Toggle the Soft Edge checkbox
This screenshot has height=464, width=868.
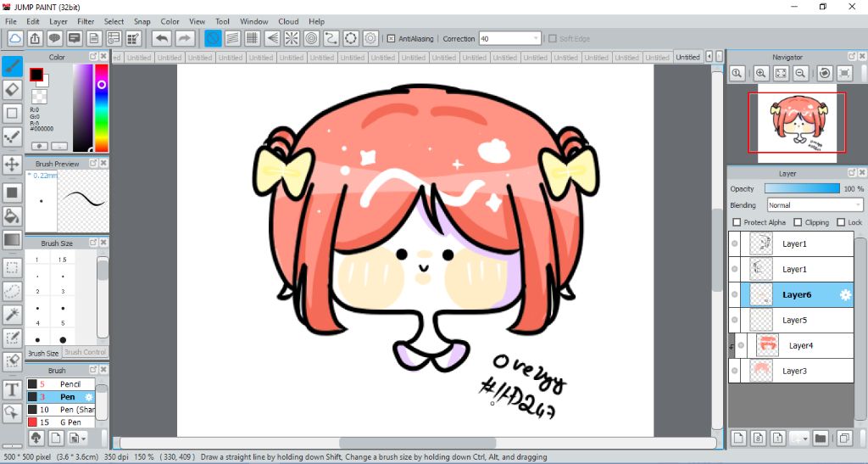click(552, 39)
